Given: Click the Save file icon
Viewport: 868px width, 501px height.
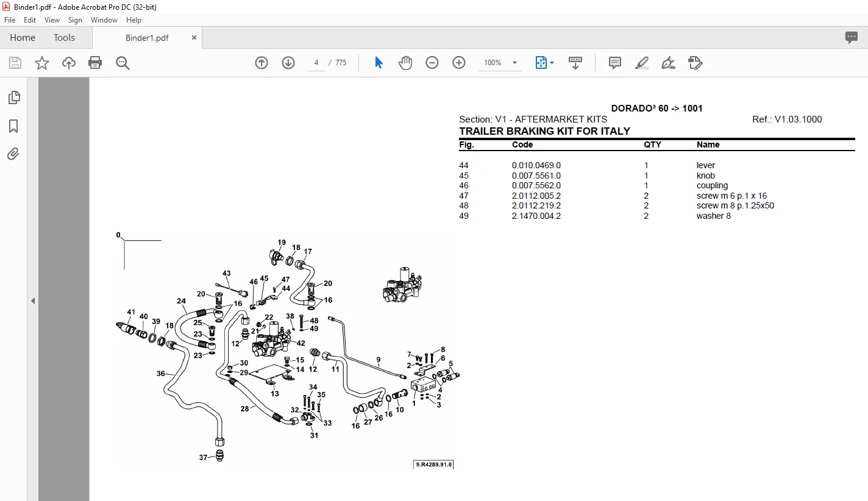Looking at the screenshot, I should tap(15, 63).
